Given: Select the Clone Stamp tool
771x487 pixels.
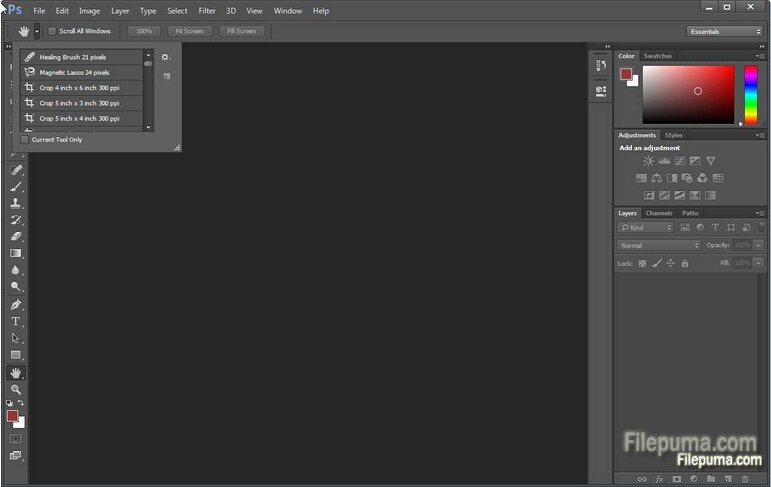Looking at the screenshot, I should click(16, 202).
